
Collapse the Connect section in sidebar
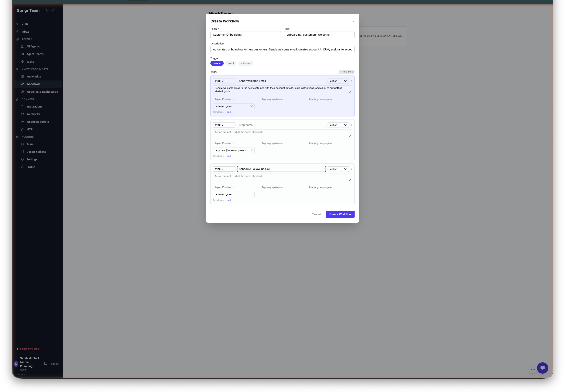tap(58, 99)
